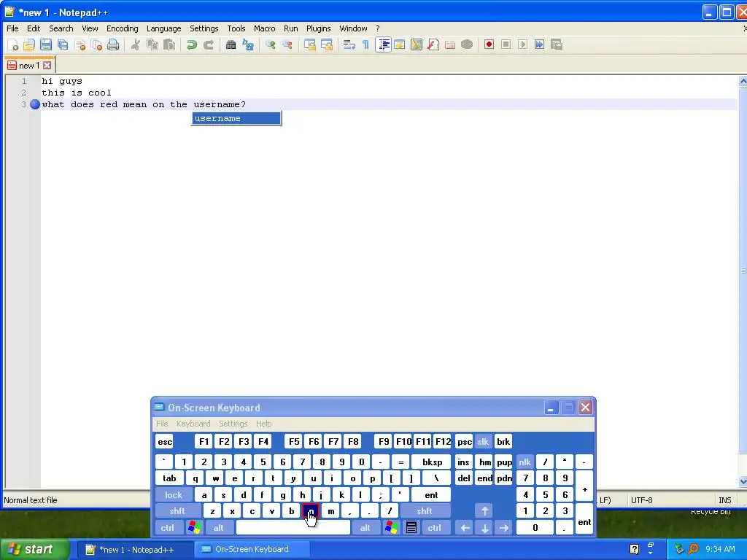Open Find using the binoculars icon
Image resolution: width=747 pixels, height=560 pixels.
point(231,44)
